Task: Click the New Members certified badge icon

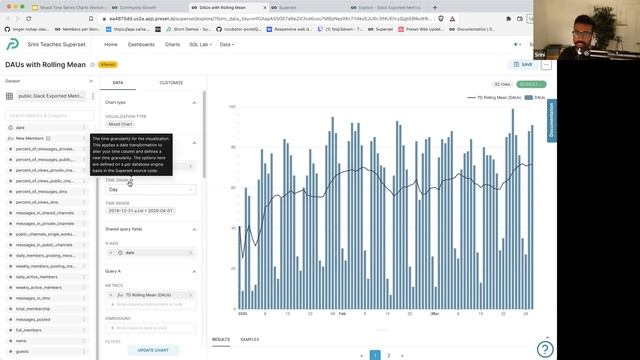Action: point(48,138)
